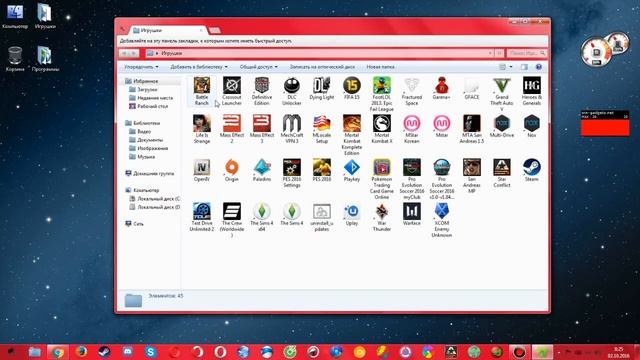
Task: Open the Упорядочить dropdown menu
Action: tap(141, 67)
